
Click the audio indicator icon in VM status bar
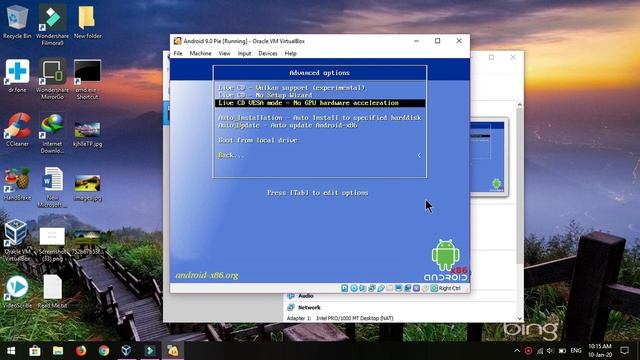362,288
